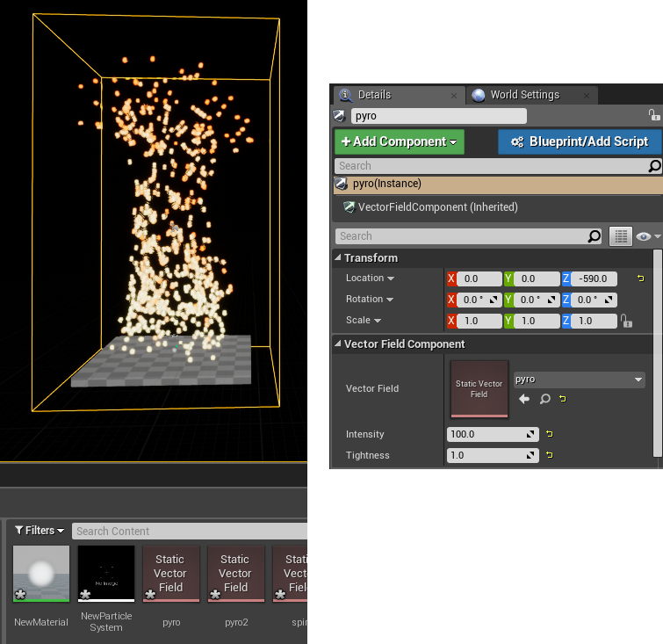Open the Scale dropdown arrow

click(378, 321)
